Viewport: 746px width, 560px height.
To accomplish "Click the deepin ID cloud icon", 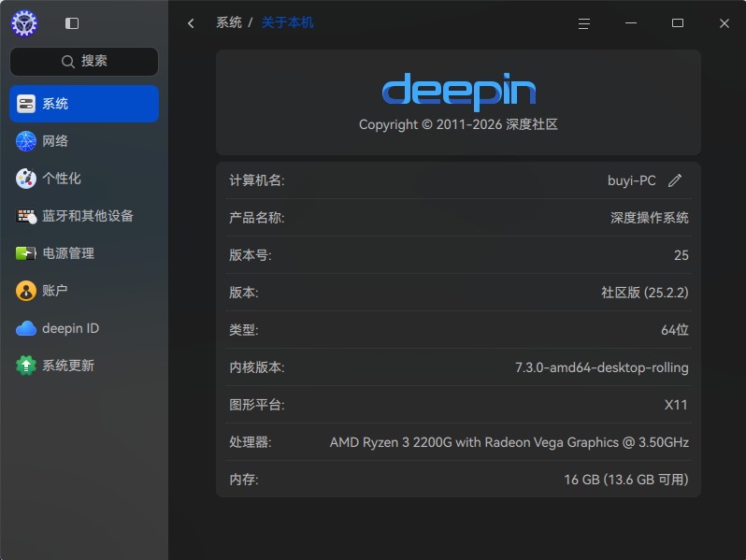I will 26,328.
